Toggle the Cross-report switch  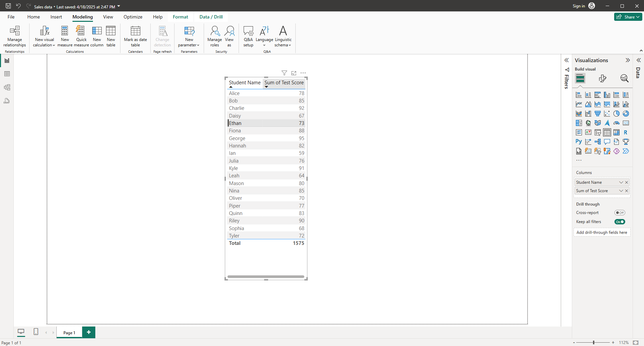coord(620,213)
